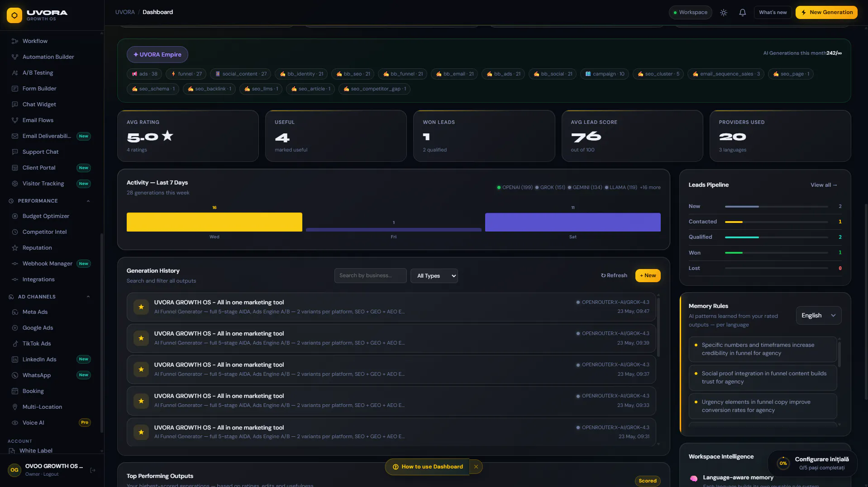Click the Meta Ads icon
This screenshot has height=487, width=868.
click(15, 312)
